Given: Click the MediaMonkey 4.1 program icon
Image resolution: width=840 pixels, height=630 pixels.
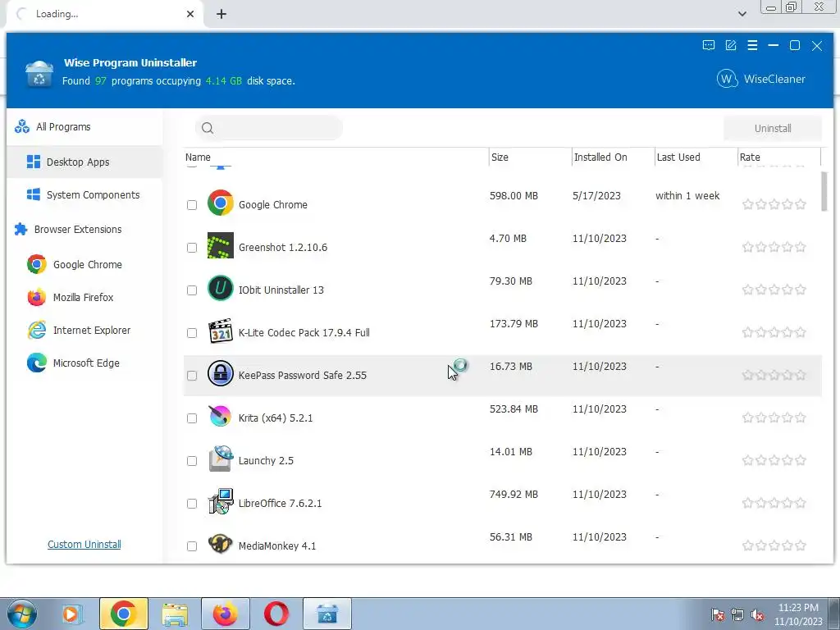Looking at the screenshot, I should (x=220, y=545).
